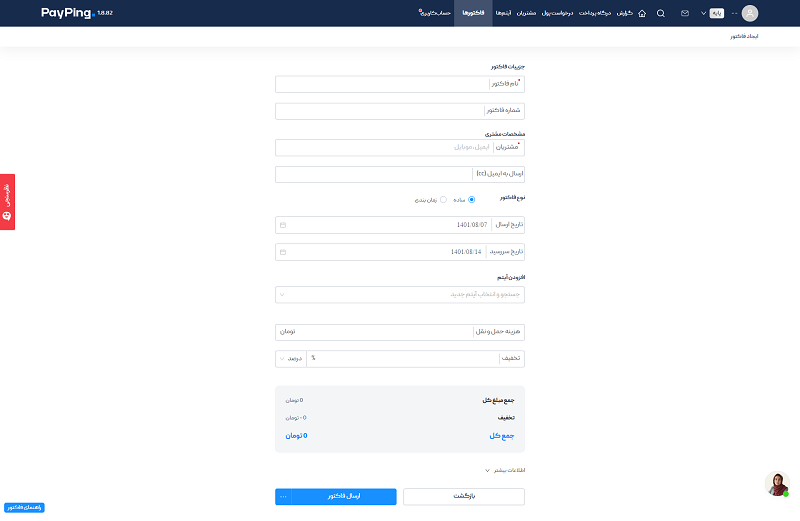Open the جستجو و انتخاب آیتم جدید dropdown
The width and height of the screenshot is (800, 521).
point(399,294)
